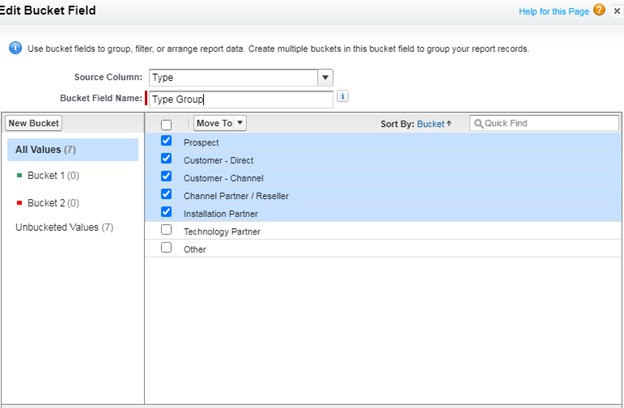624x408 pixels.
Task: Select Bucket 1 in the left panel
Action: [x=53, y=176]
